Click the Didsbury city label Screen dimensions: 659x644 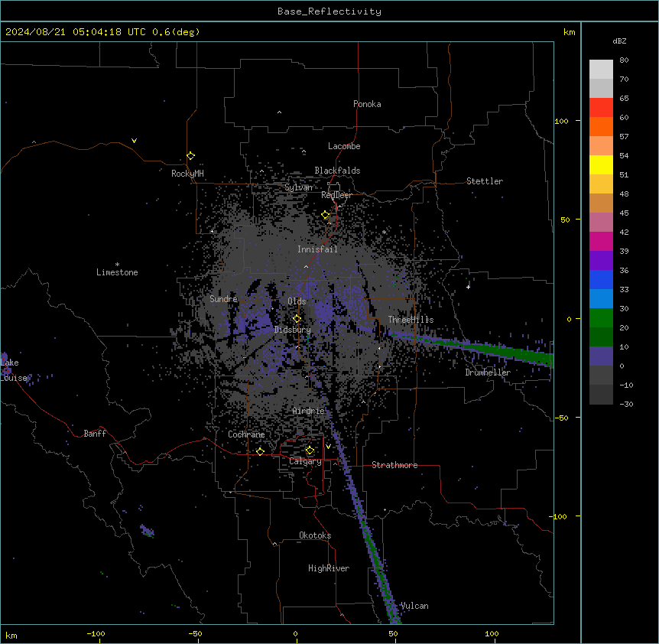click(293, 330)
